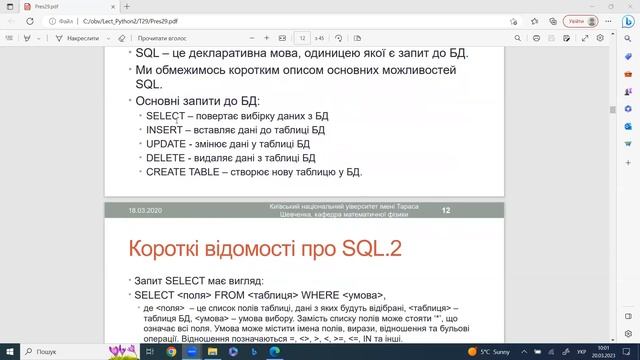Open browser Collections

click(x=553, y=21)
